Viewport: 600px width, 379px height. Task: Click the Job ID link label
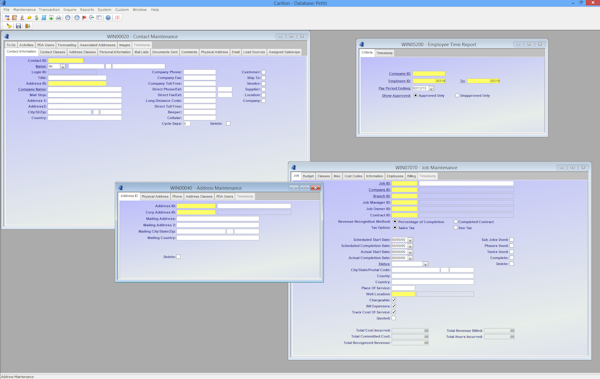click(x=384, y=184)
